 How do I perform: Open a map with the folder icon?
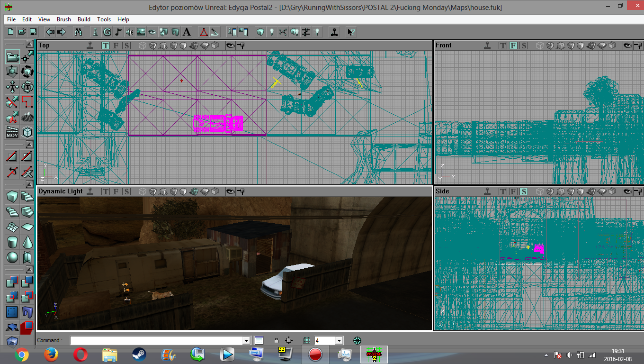pyautogui.click(x=22, y=32)
